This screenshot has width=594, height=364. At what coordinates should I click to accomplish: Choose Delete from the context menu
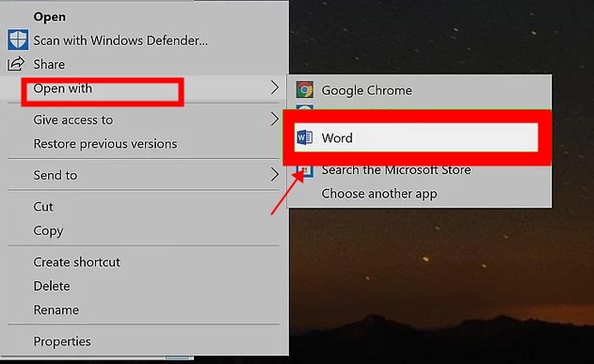(52, 286)
